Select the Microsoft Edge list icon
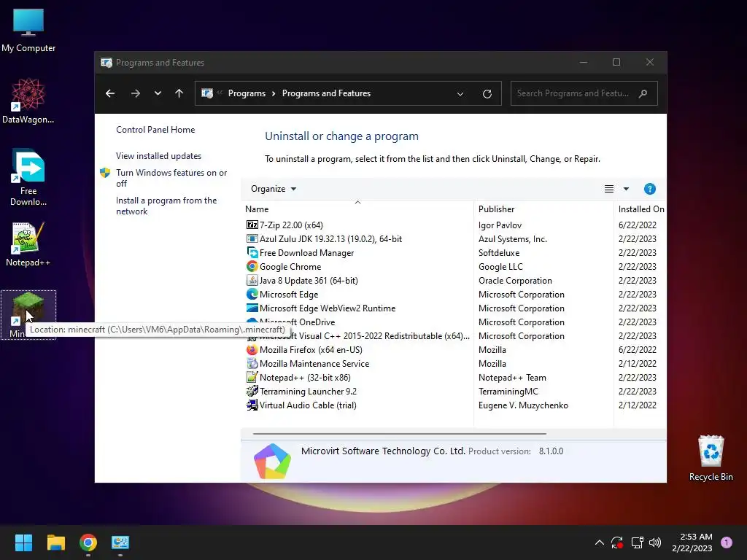747x560 pixels. pyautogui.click(x=252, y=294)
